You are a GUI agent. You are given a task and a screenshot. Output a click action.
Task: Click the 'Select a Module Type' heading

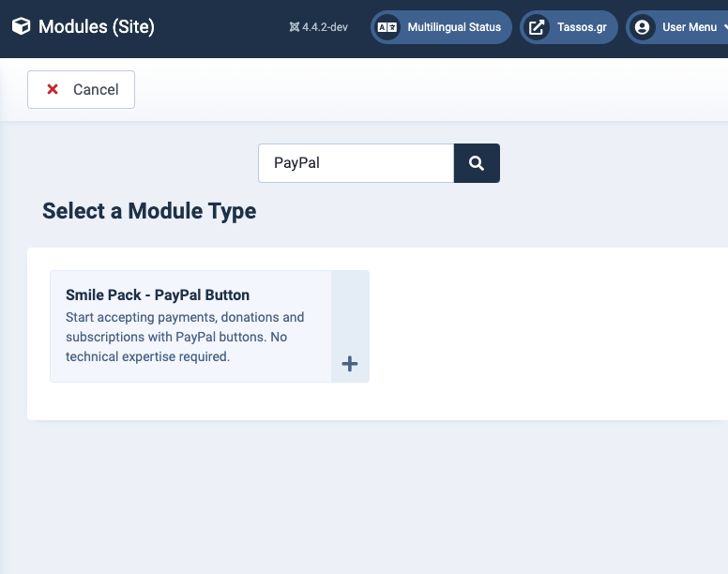click(x=149, y=211)
